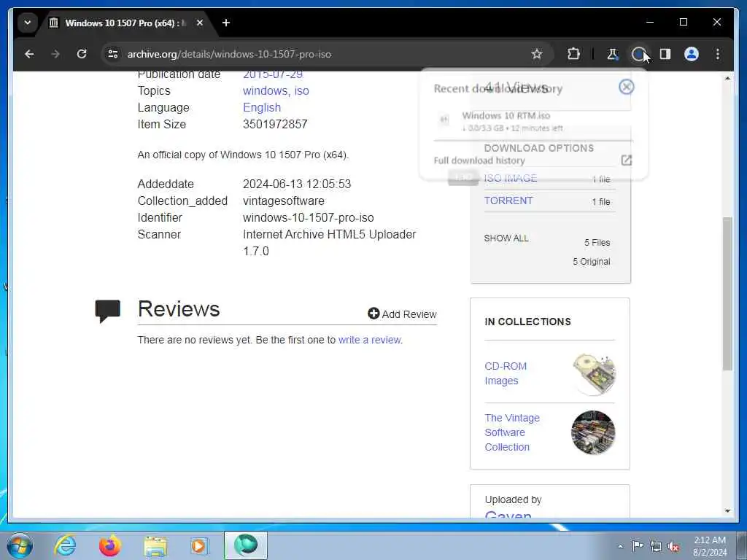The image size is (747, 560).
Task: Open CD-ROM Images collection link
Action: coord(506,373)
